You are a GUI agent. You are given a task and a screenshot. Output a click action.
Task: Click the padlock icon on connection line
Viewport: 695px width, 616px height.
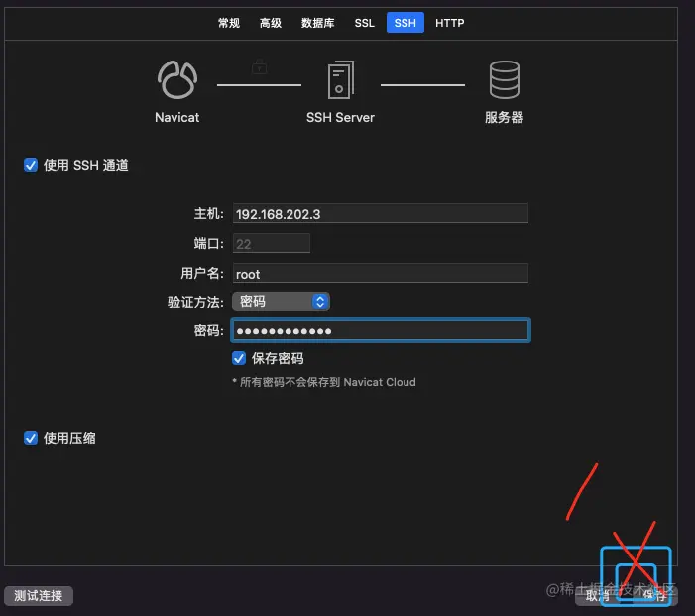260,67
